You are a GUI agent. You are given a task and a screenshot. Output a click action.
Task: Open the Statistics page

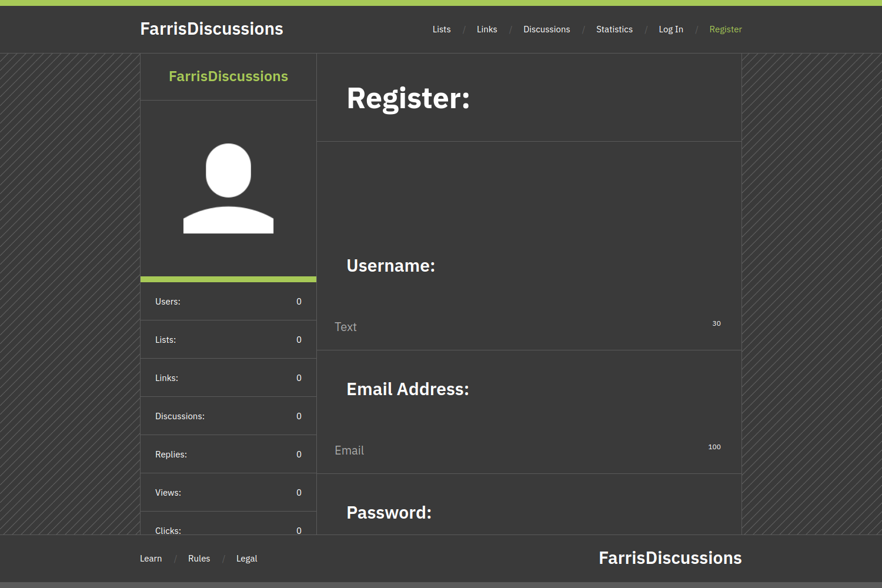click(x=614, y=29)
